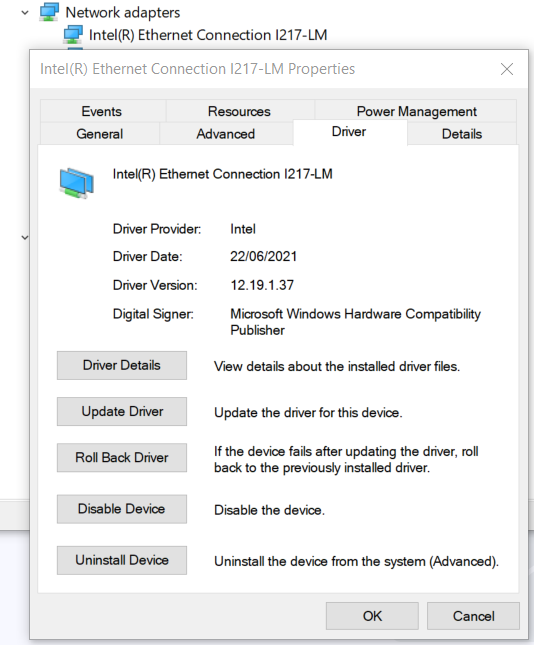
Task: Open the General tab
Action: (x=100, y=134)
